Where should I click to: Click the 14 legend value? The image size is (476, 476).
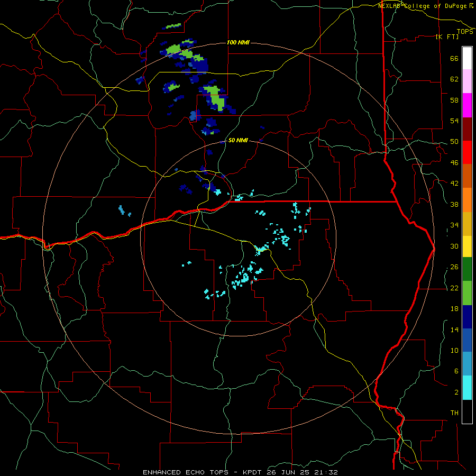click(x=454, y=329)
